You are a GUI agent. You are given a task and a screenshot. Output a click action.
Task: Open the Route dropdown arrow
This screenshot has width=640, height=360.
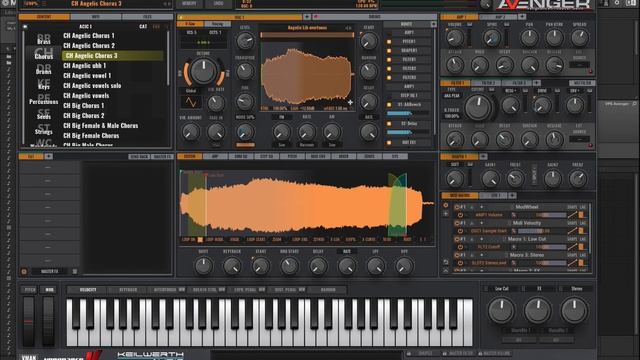433,24
